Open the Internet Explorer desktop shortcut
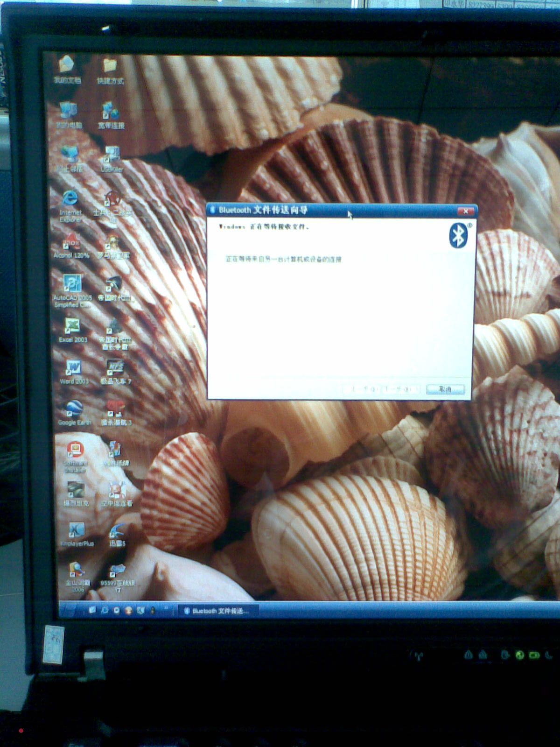560x747 pixels. click(70, 200)
